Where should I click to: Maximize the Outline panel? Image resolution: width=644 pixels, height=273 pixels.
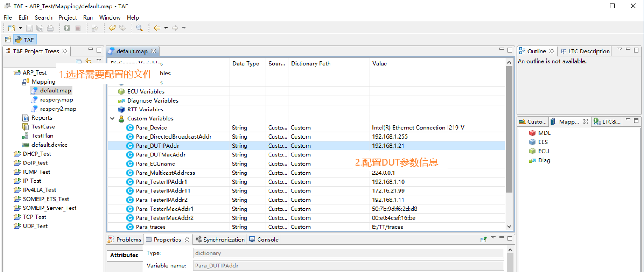point(636,50)
